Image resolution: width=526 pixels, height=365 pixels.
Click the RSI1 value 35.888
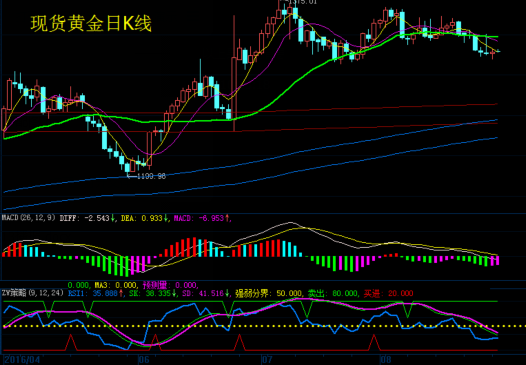pyautogui.click(x=105, y=294)
